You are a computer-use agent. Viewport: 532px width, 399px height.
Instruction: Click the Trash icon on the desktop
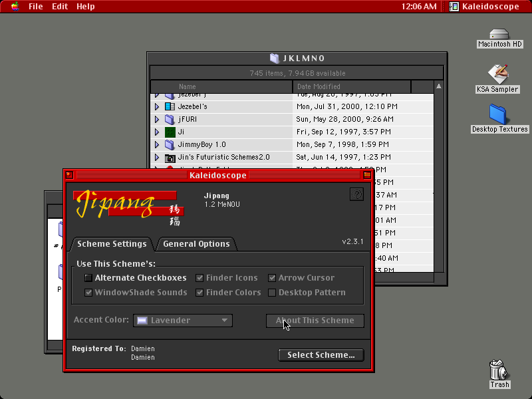click(498, 370)
